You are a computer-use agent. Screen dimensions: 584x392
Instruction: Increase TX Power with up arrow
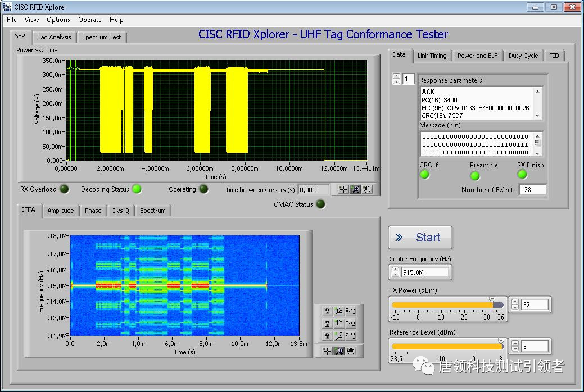pos(515,302)
